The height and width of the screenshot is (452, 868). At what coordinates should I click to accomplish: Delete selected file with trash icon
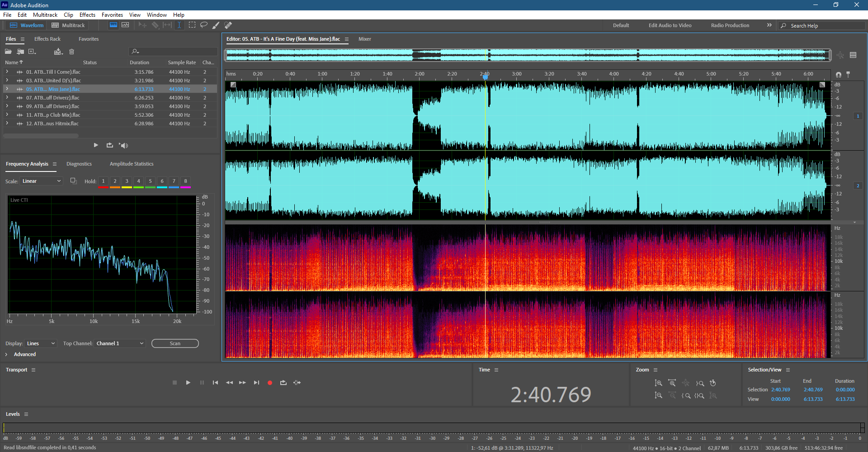pyautogui.click(x=71, y=52)
